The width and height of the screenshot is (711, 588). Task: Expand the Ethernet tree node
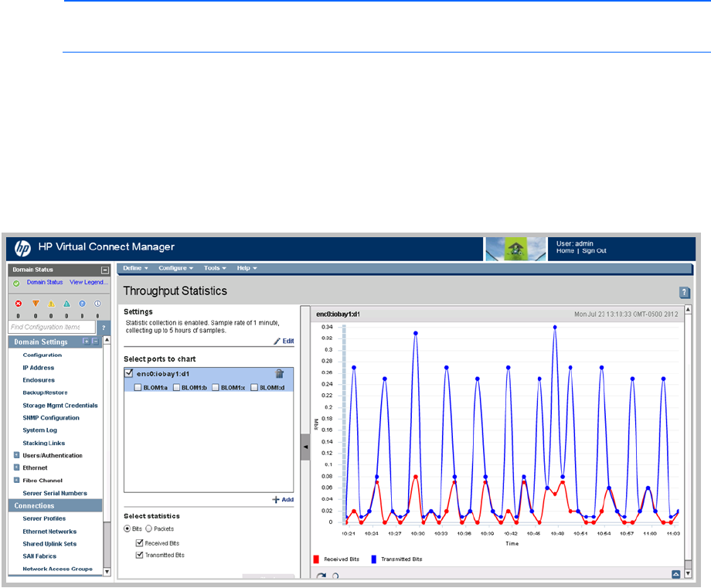[17, 467]
